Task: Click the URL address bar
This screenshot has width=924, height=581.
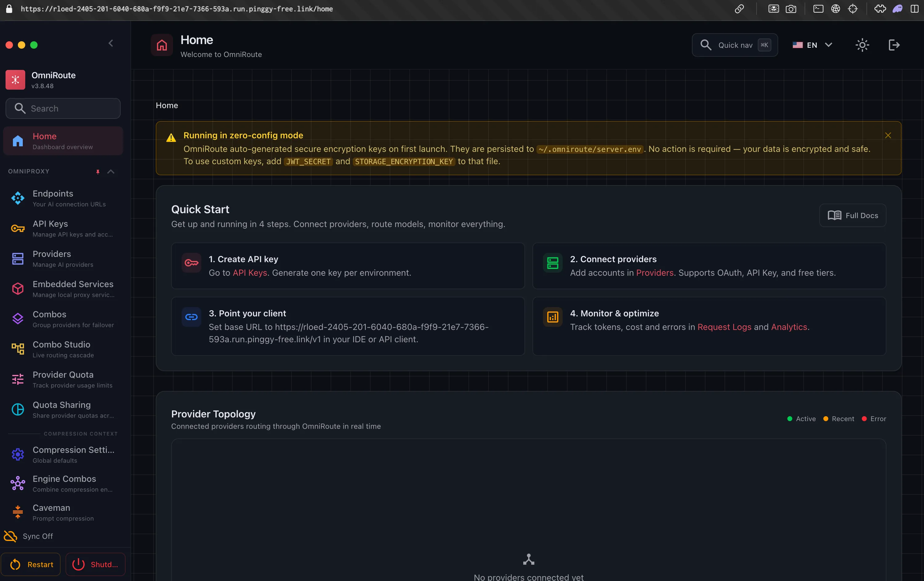Action: tap(176, 9)
